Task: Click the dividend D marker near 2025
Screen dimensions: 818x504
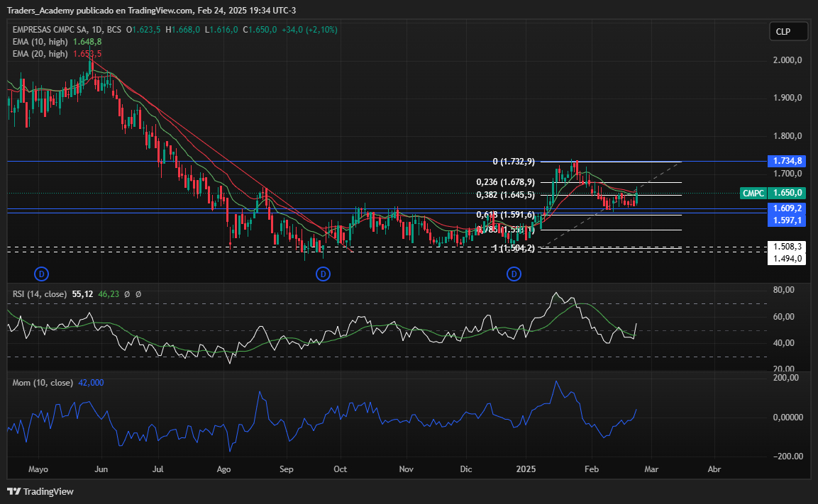Action: [x=514, y=274]
